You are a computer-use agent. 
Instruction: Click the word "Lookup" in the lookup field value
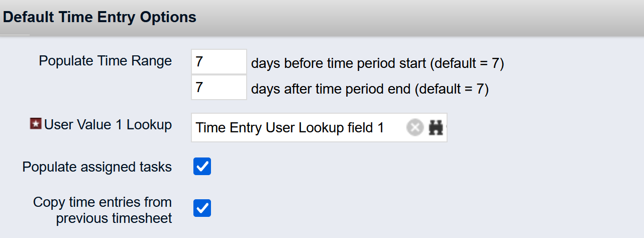pos(321,128)
